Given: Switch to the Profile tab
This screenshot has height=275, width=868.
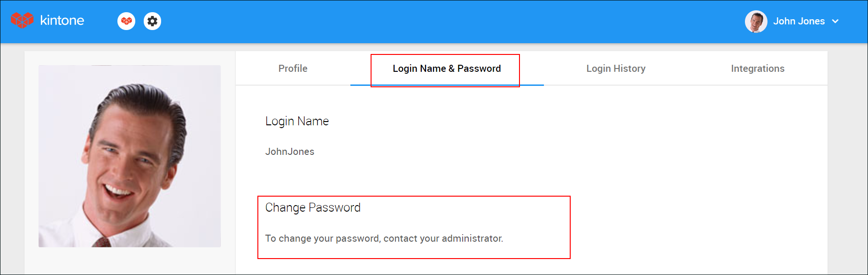Looking at the screenshot, I should click(293, 68).
